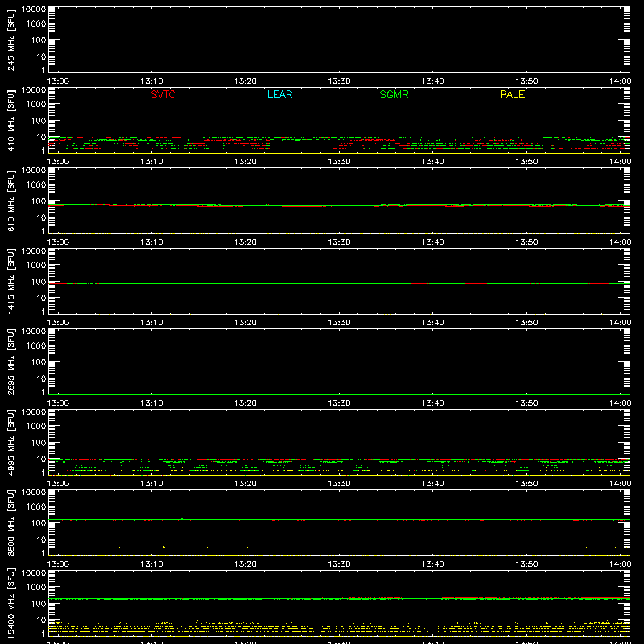The width and height of the screenshot is (644, 644).
Task: Click 13:30 time label under 410 MHz panel
Action: 339,162
